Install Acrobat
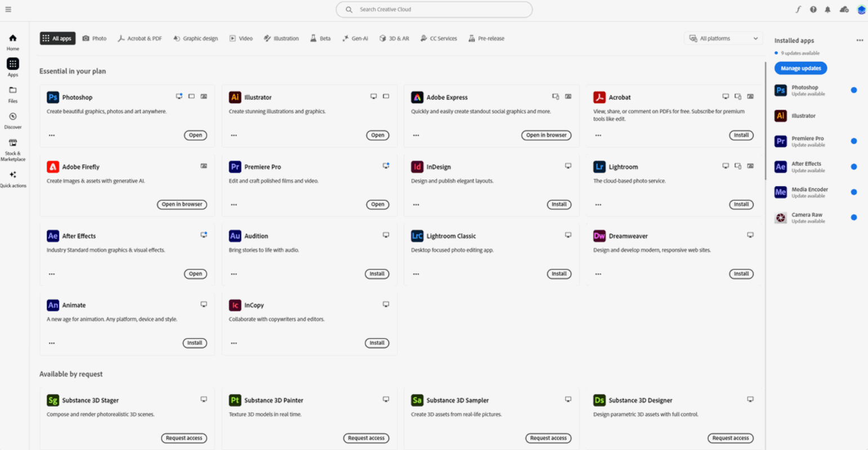Image resolution: width=868 pixels, height=450 pixels. (741, 135)
